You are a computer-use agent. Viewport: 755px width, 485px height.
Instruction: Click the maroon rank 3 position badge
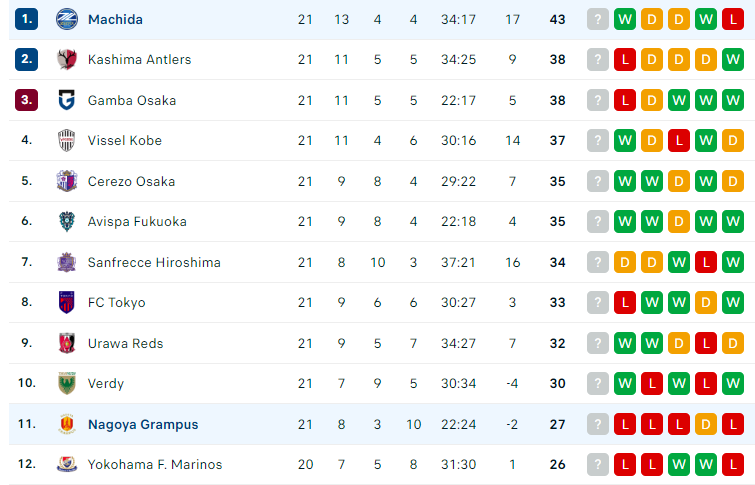(26, 100)
